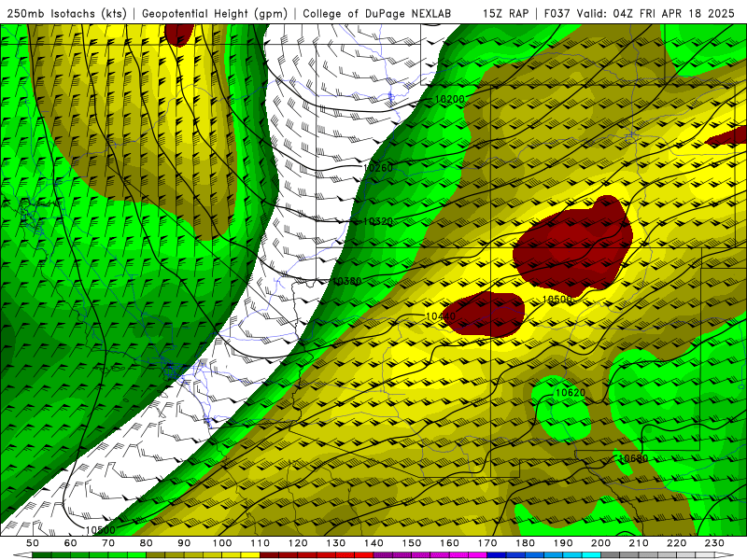Click the '15Z RAP' model run text

505,14
